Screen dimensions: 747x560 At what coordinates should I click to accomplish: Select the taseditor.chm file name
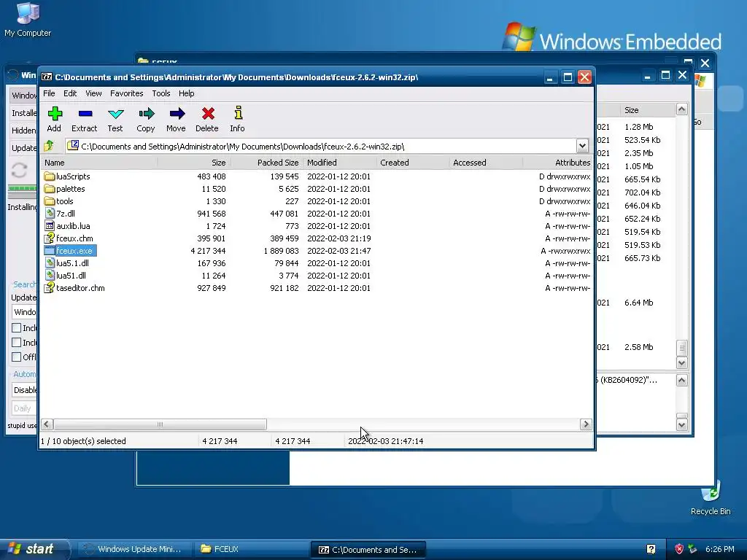(x=80, y=287)
